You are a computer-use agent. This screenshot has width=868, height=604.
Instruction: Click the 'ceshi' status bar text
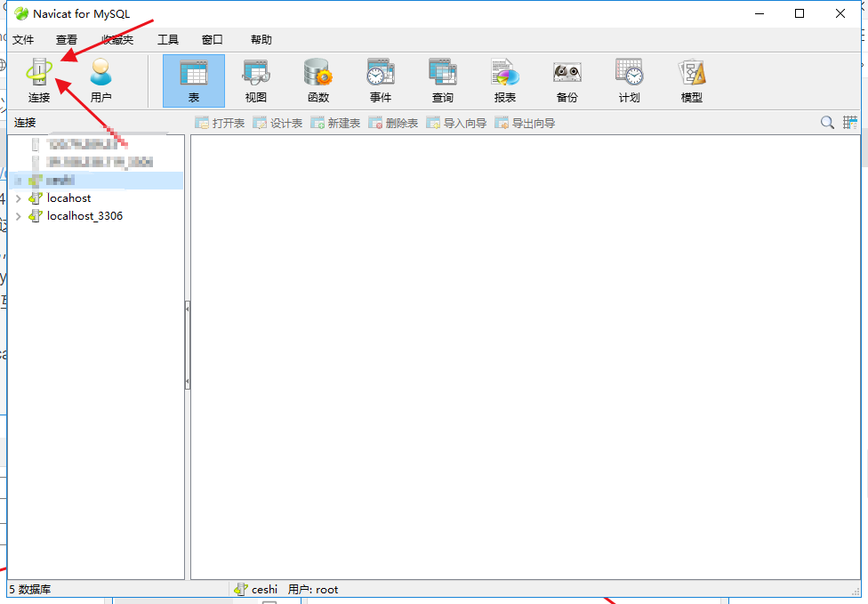coord(264,590)
